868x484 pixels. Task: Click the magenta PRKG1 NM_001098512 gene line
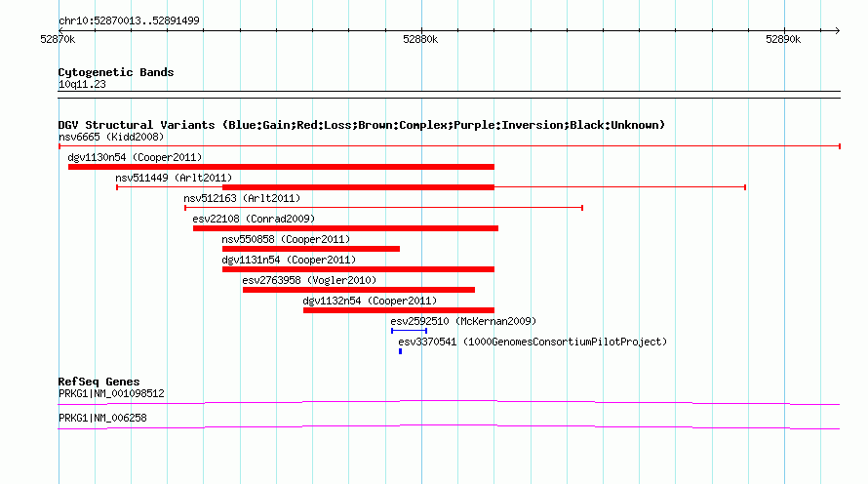click(x=449, y=402)
